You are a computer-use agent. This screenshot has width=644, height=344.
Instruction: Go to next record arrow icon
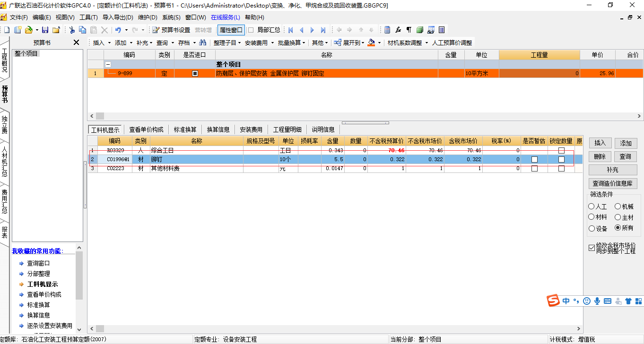click(312, 30)
